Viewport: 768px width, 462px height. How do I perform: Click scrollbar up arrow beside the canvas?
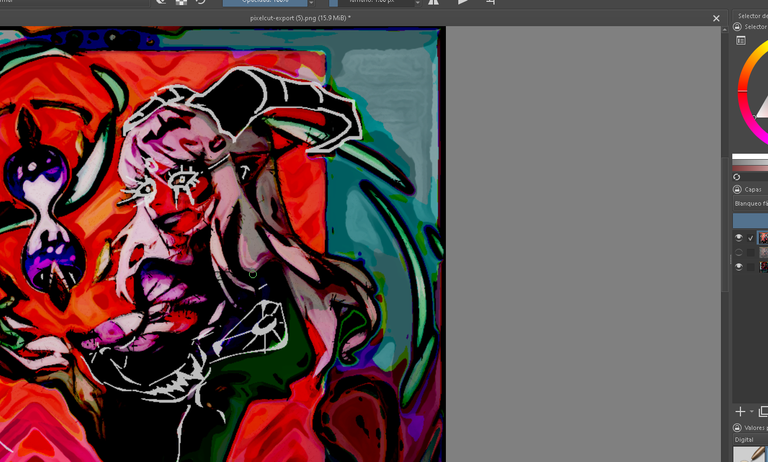725,30
